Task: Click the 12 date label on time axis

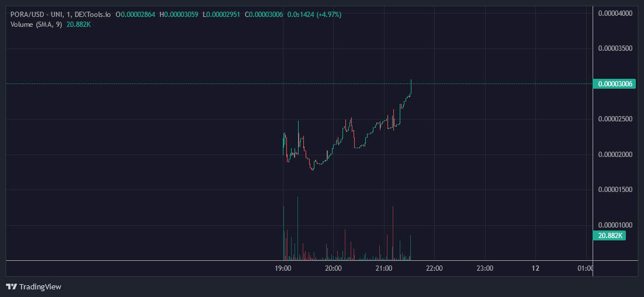Action: pyautogui.click(x=535, y=268)
